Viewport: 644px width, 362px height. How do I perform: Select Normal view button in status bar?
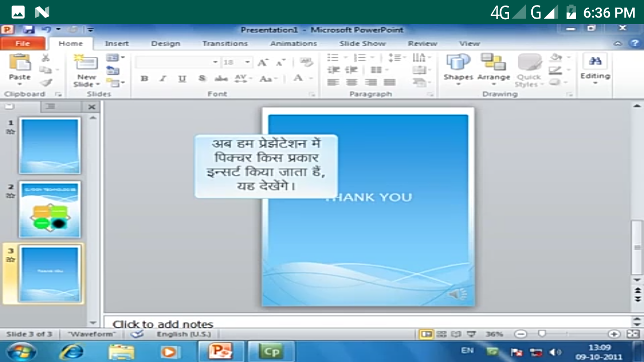point(426,334)
